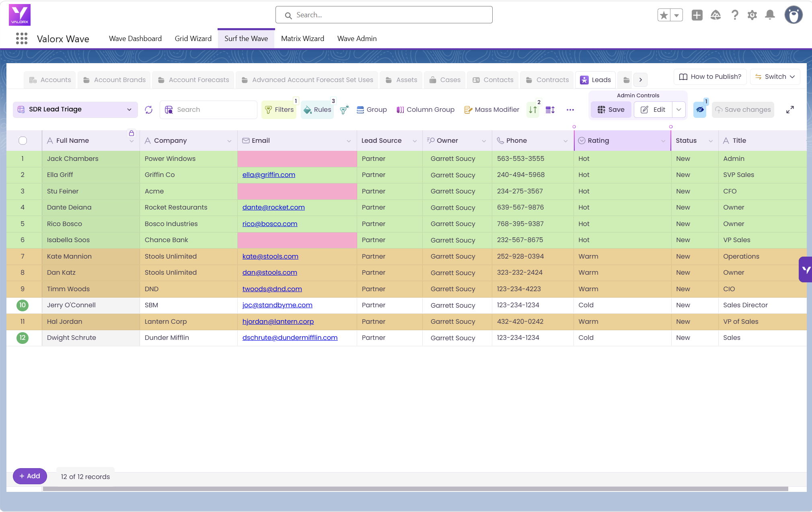812x512 pixels.
Task: Open the more options ellipsis menu
Action: click(570, 110)
